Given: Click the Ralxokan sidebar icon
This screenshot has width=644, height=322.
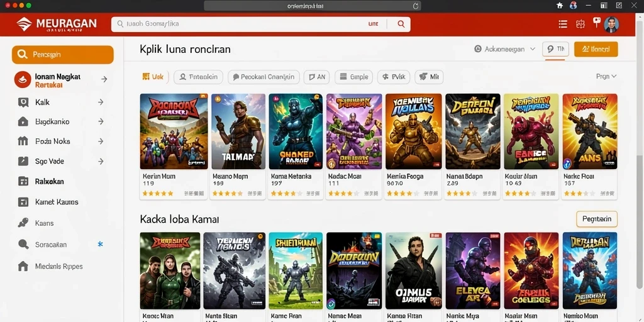Looking at the screenshot, I should [x=23, y=182].
